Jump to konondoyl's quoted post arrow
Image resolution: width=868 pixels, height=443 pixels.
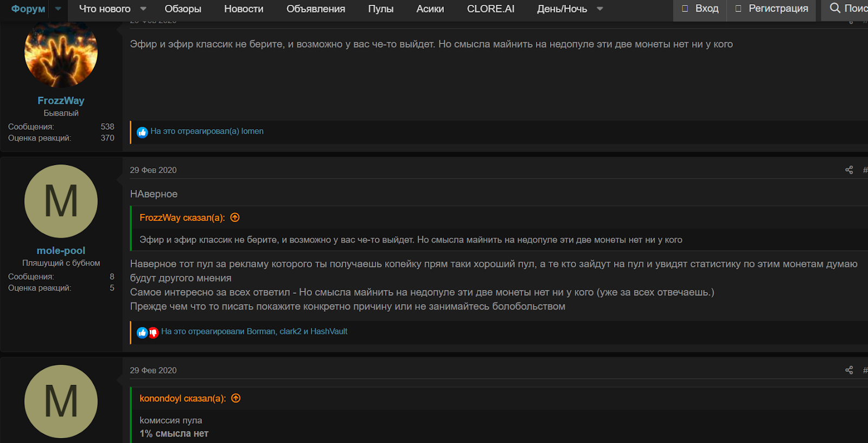click(235, 398)
